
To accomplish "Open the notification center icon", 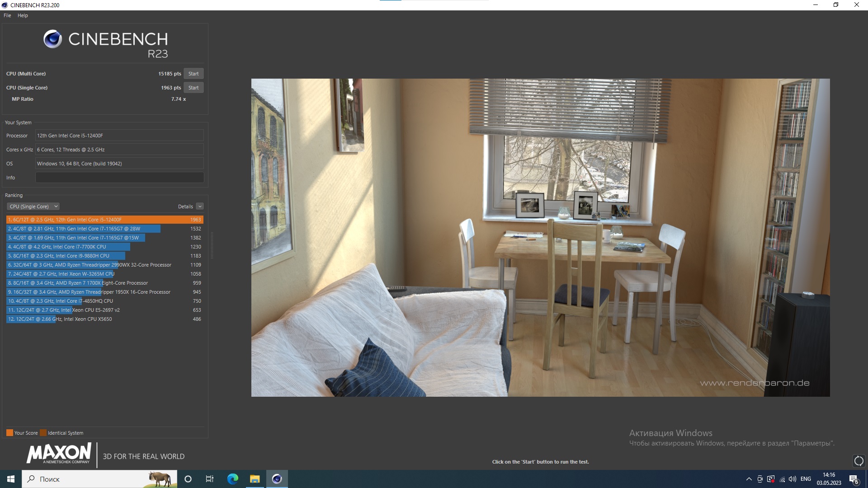I will click(x=854, y=479).
